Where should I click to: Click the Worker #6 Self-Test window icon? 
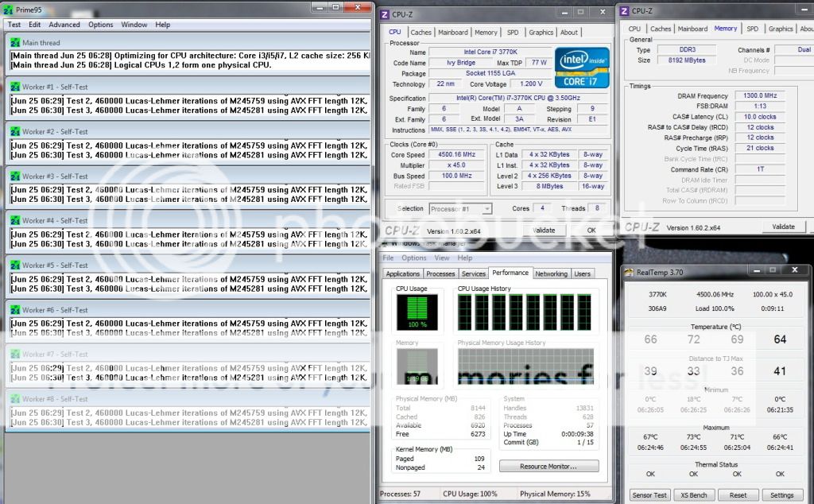(14, 310)
